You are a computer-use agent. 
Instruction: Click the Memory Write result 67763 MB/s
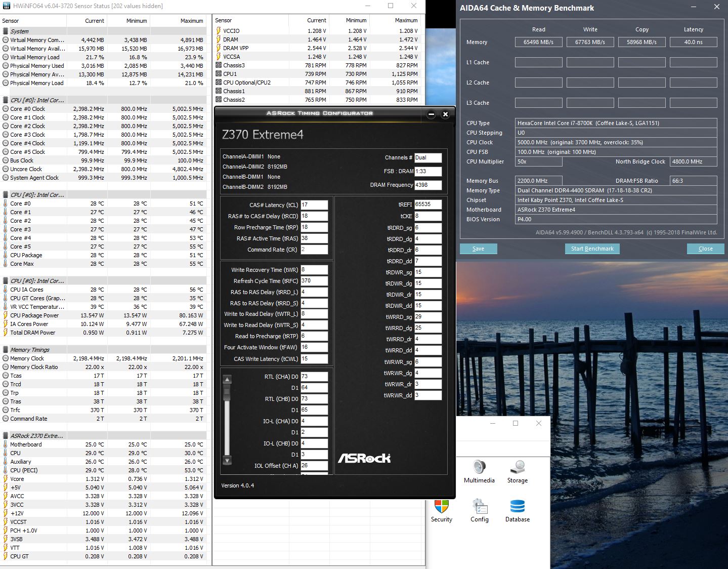[590, 42]
